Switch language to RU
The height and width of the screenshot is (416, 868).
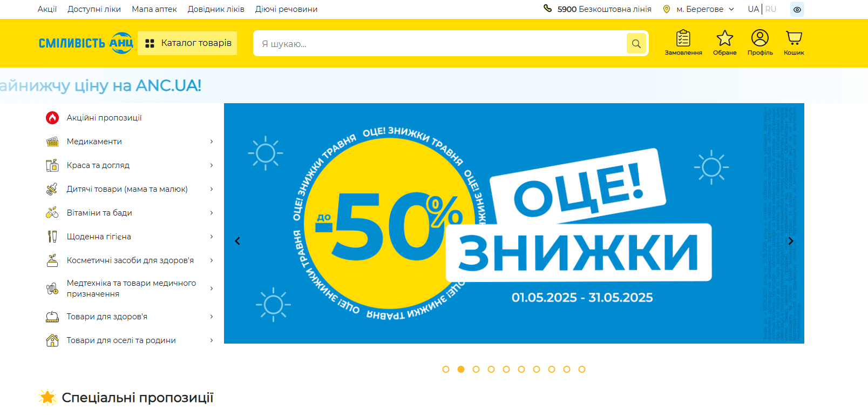(x=771, y=9)
